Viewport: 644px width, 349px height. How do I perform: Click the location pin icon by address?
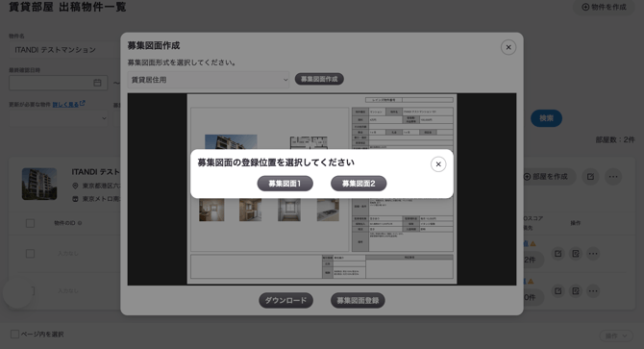(75, 186)
